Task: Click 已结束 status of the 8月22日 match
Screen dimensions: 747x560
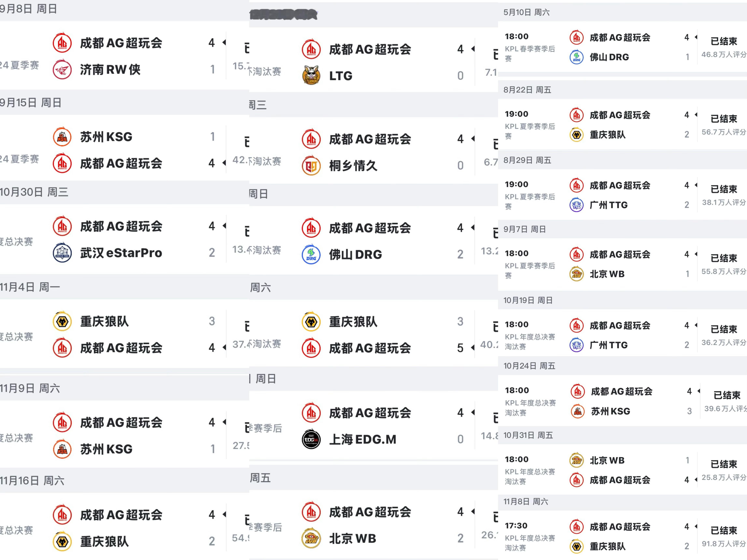Action: tap(723, 119)
